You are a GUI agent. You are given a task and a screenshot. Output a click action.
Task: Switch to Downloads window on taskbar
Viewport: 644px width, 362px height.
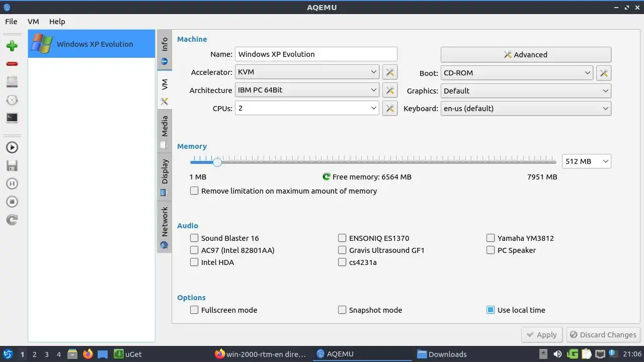(442, 354)
